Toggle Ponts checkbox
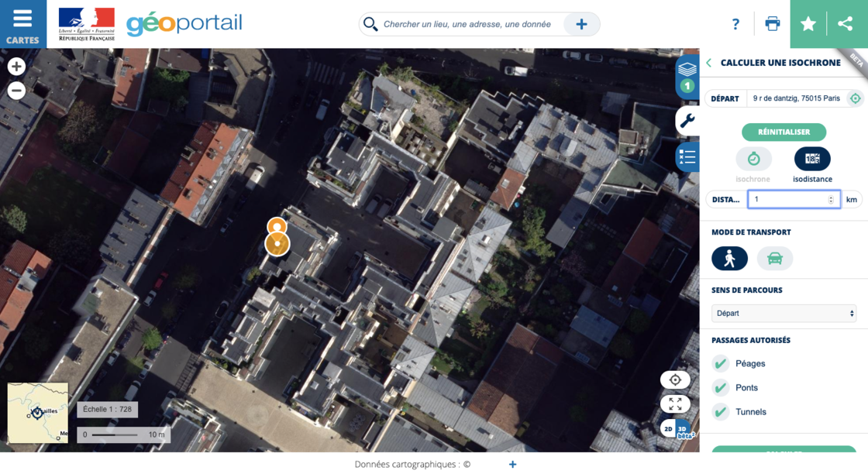The width and height of the screenshot is (868, 474). pos(720,388)
